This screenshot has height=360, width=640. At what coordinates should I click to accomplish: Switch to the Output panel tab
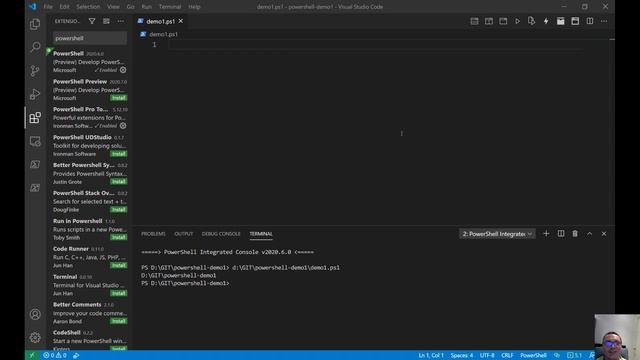pos(184,234)
